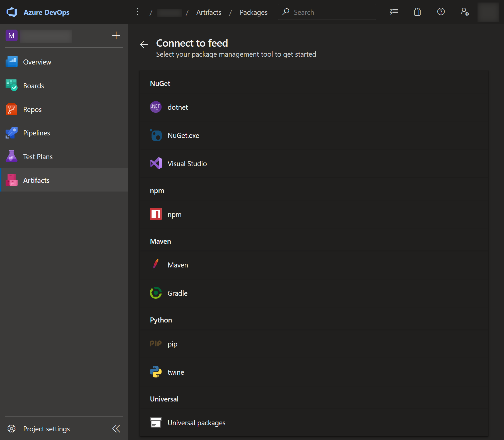Select NuGet.exe tool
Screen dimensions: 504x440
click(x=314, y=135)
